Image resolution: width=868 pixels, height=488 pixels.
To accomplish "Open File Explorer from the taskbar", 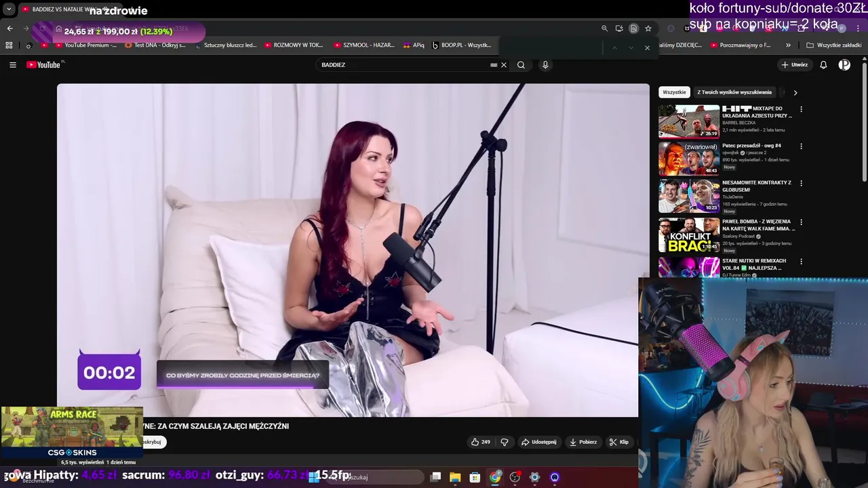I will tap(455, 477).
